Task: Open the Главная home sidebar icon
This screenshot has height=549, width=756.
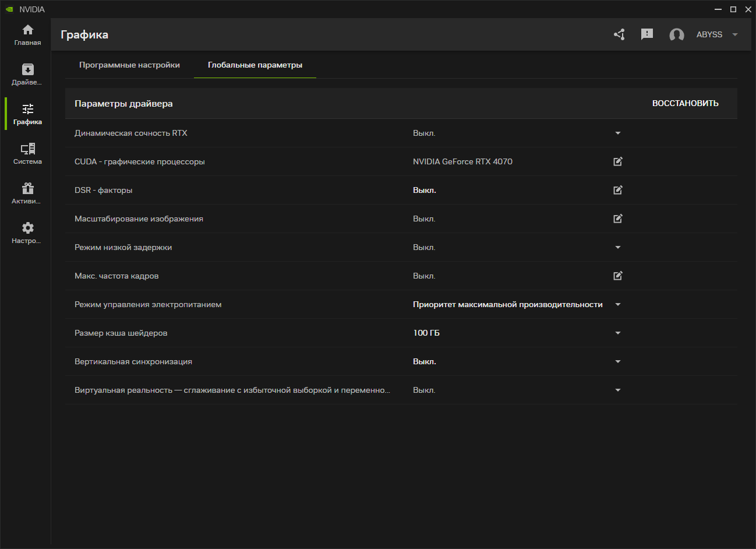Action: point(27,34)
